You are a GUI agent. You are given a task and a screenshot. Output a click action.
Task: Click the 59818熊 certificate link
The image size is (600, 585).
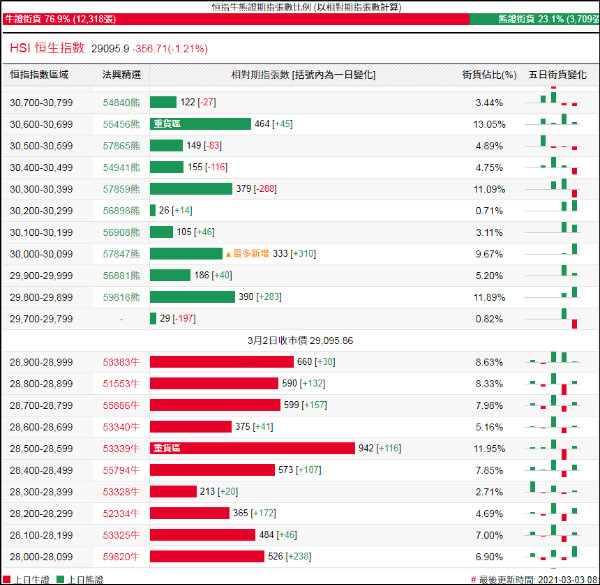pyautogui.click(x=121, y=297)
